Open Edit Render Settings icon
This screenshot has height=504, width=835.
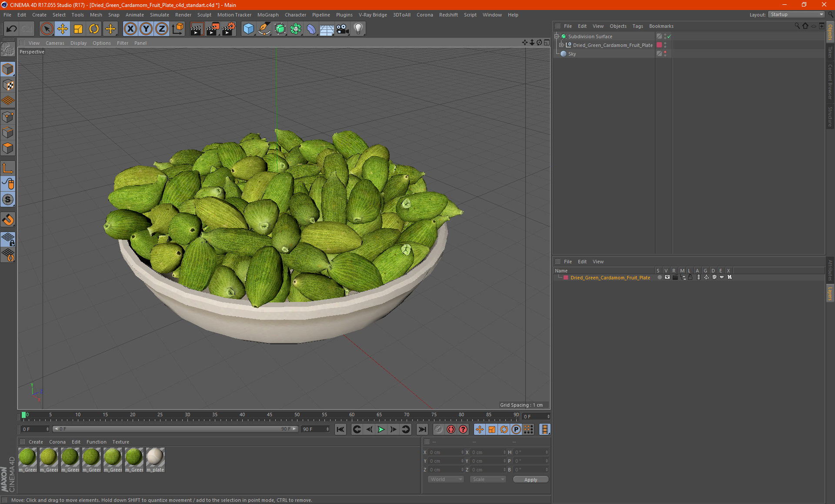pos(229,29)
